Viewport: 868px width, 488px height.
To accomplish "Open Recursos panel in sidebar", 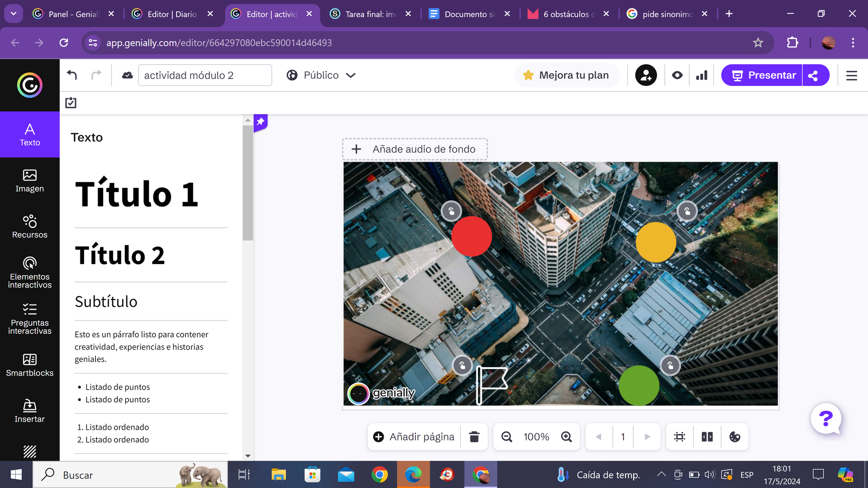I will pyautogui.click(x=30, y=226).
